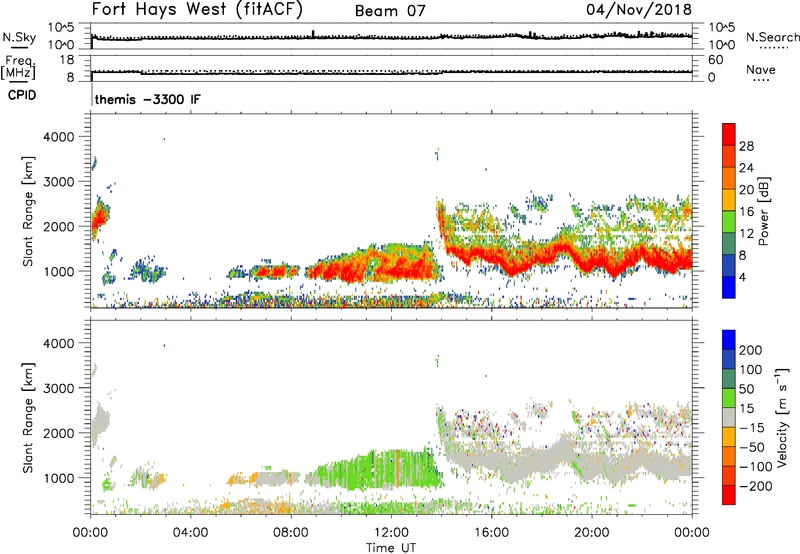Viewport: 800px width, 554px height.
Task: Click the red echo patch just after 00:00
Action: click(x=98, y=220)
